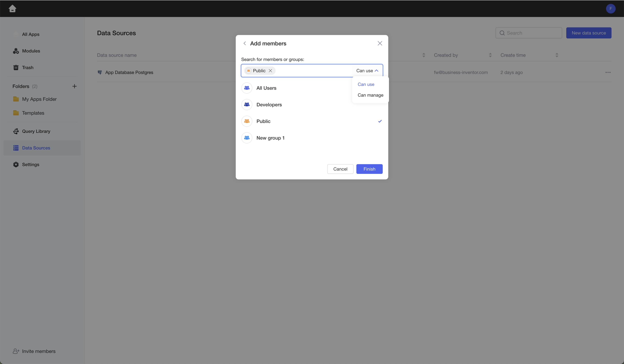Click the back arrow in Add members dialog
The image size is (624, 364).
[x=245, y=43]
